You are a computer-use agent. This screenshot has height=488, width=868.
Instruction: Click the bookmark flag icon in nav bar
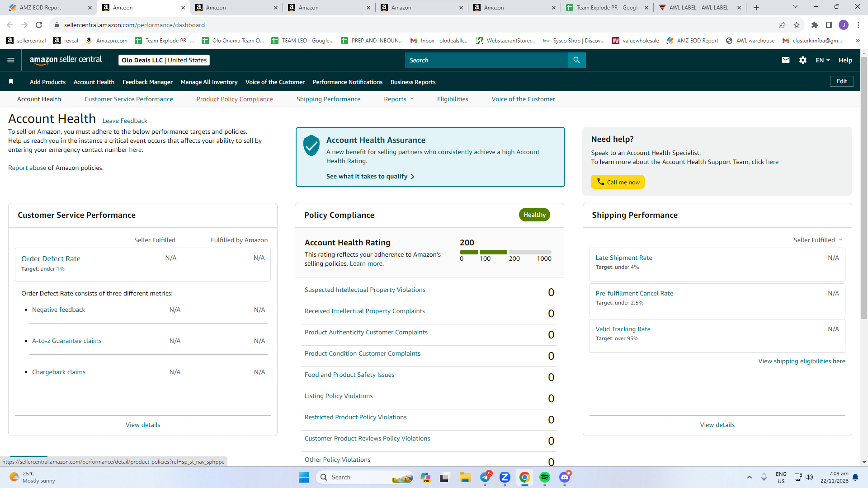click(x=11, y=82)
